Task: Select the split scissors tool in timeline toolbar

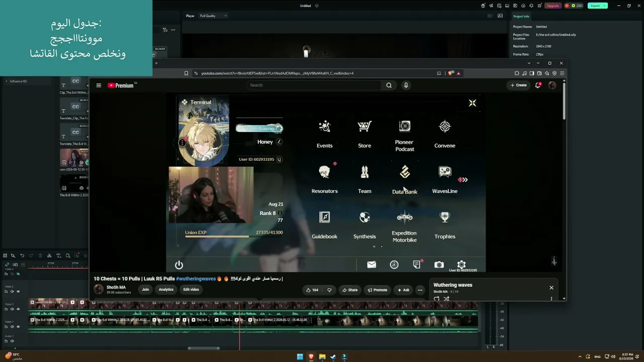Action: (49, 255)
